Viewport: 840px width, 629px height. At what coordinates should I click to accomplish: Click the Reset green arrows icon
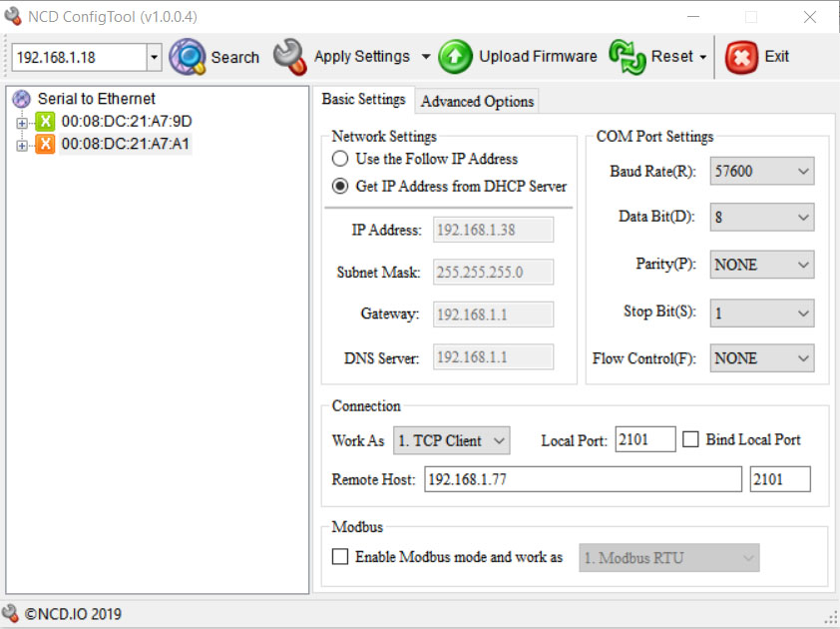[628, 56]
